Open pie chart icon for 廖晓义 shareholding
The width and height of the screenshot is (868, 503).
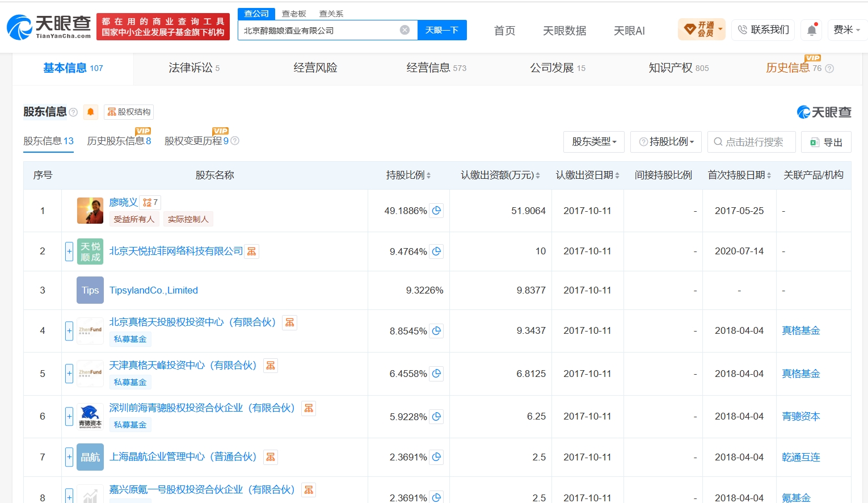point(436,211)
